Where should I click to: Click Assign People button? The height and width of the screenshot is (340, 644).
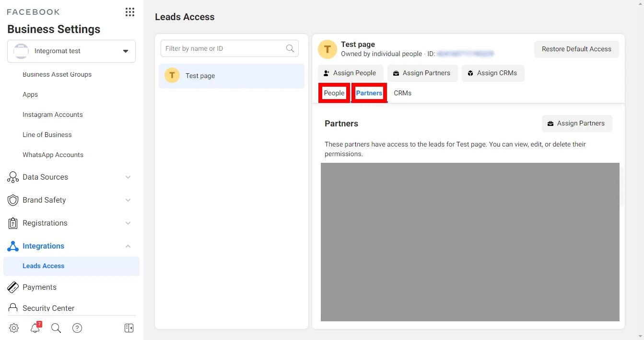tap(351, 73)
